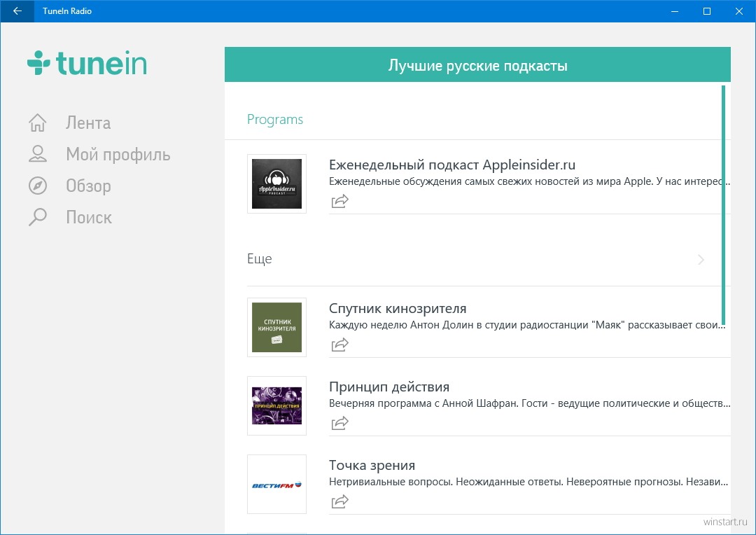Share the Appleinsider.ru podcast
The width and height of the screenshot is (756, 535).
coord(339,201)
